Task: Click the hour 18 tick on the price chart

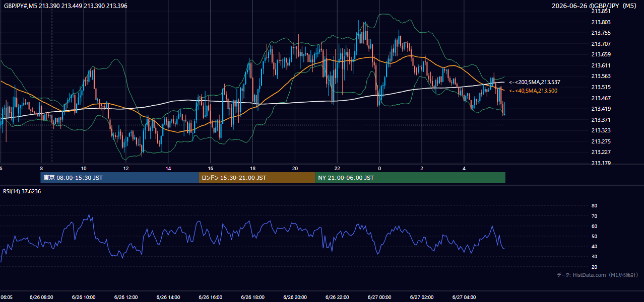Action: point(253,168)
